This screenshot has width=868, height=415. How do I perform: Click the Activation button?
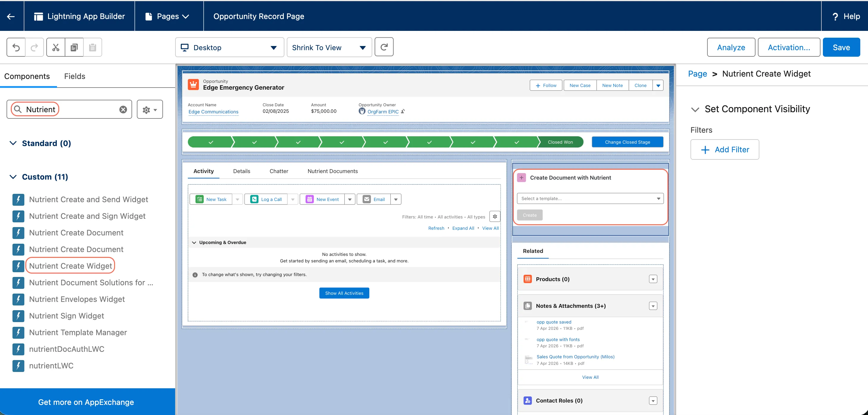[788, 47]
